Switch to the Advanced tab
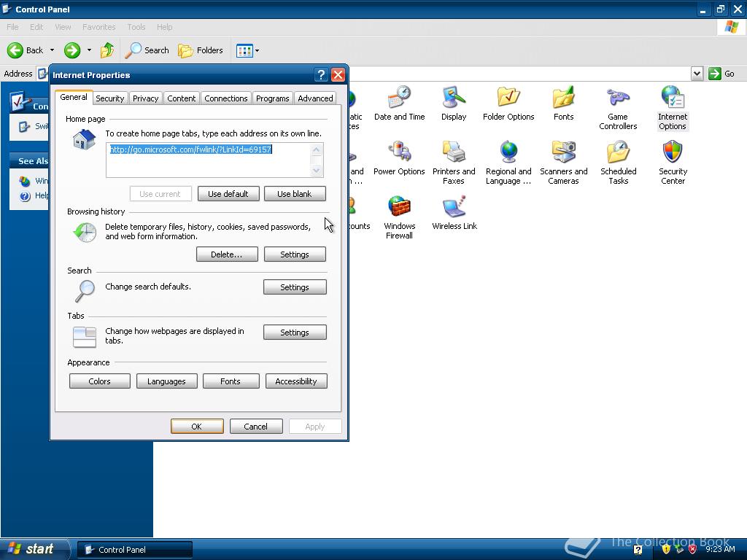 pos(315,98)
